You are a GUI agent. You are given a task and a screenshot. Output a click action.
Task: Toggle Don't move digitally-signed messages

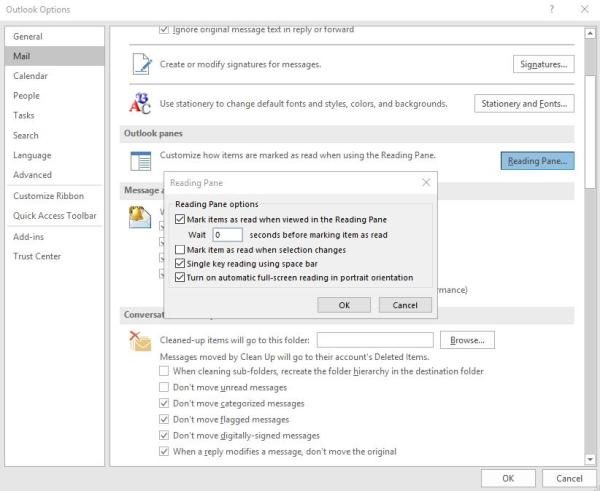[x=164, y=435]
